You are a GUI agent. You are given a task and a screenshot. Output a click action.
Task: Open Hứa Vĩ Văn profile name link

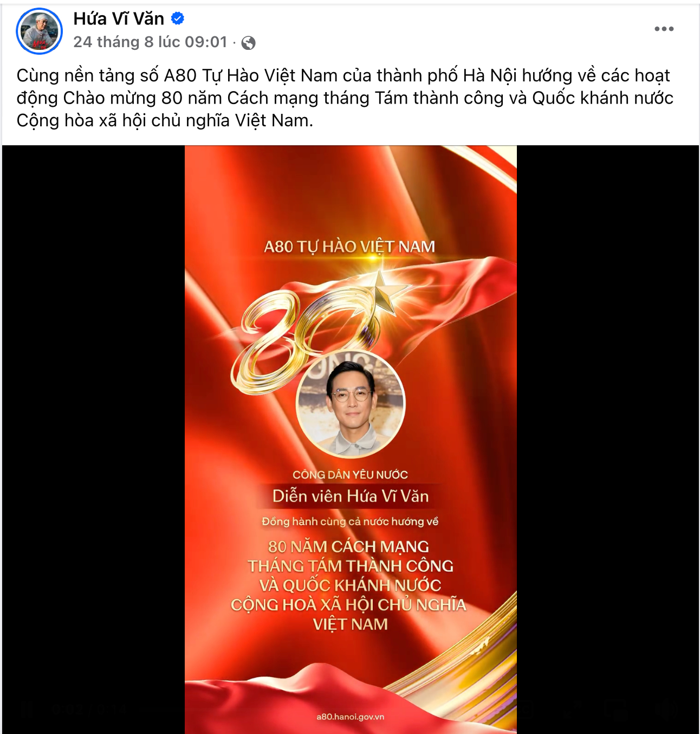click(x=119, y=18)
